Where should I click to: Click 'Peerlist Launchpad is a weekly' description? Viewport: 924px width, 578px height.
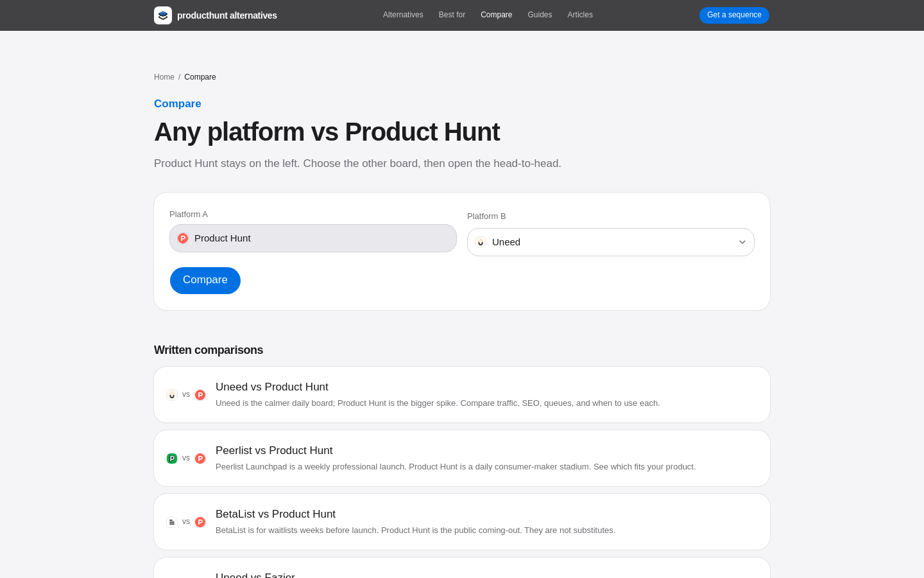(x=456, y=467)
